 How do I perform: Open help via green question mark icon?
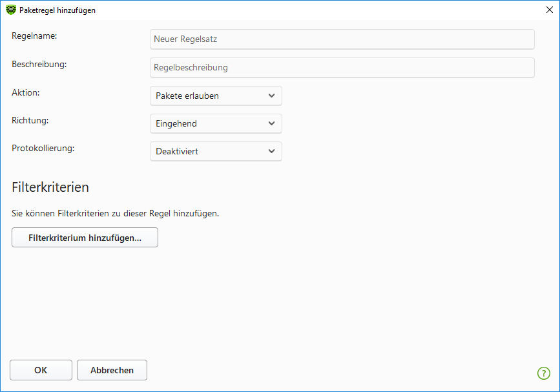[x=543, y=373]
